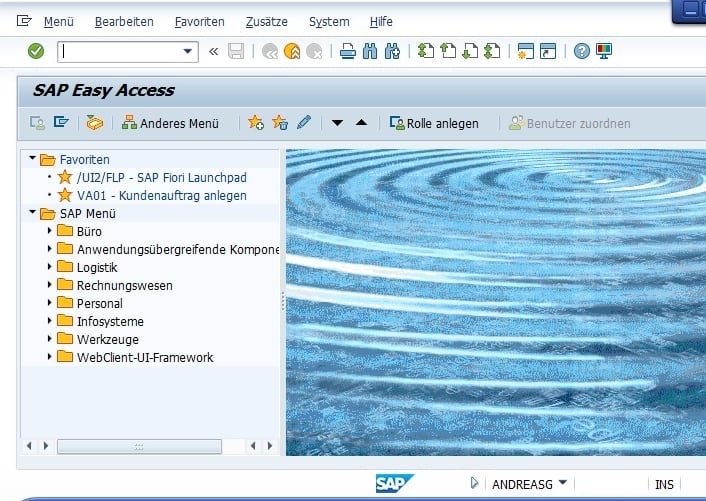Screen dimensions: 706x501
Task: Click the INS status bar indicator
Action: (x=664, y=484)
